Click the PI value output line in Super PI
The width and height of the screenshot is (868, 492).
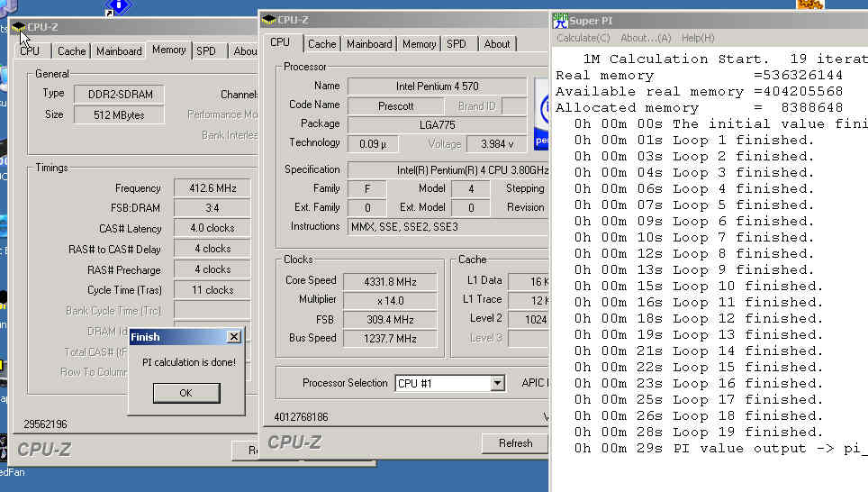point(720,448)
